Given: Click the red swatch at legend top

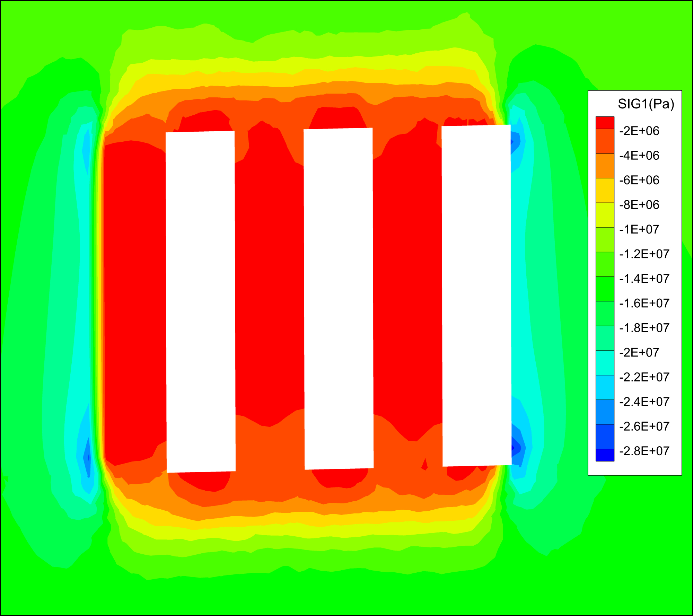Looking at the screenshot, I should (605, 123).
